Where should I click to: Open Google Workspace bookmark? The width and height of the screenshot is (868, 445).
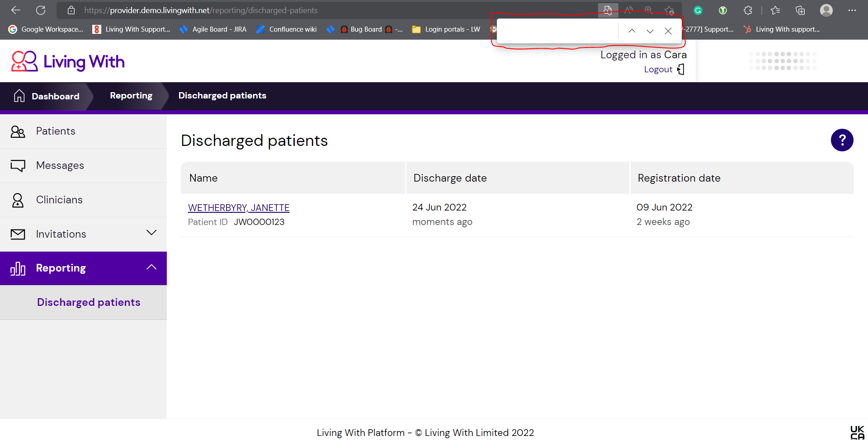(x=46, y=29)
